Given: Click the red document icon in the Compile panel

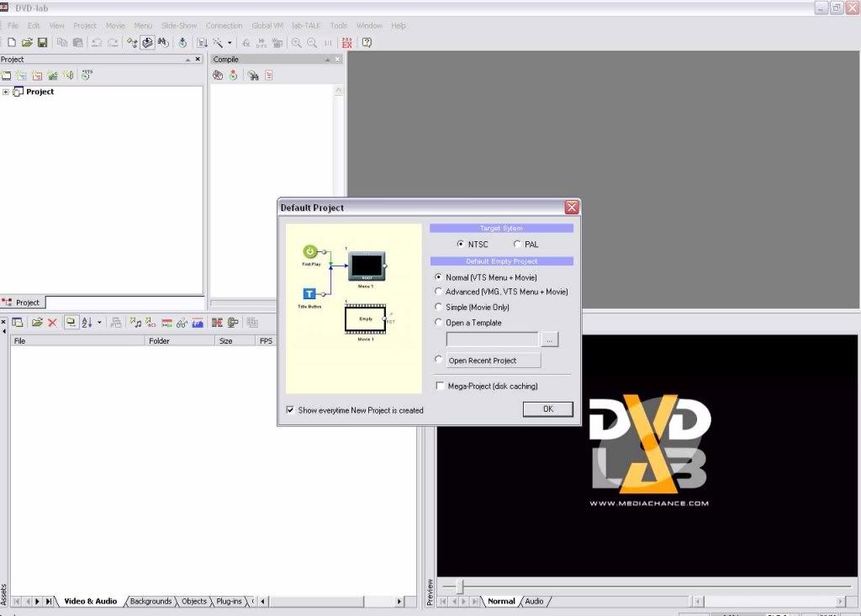Looking at the screenshot, I should (x=268, y=76).
